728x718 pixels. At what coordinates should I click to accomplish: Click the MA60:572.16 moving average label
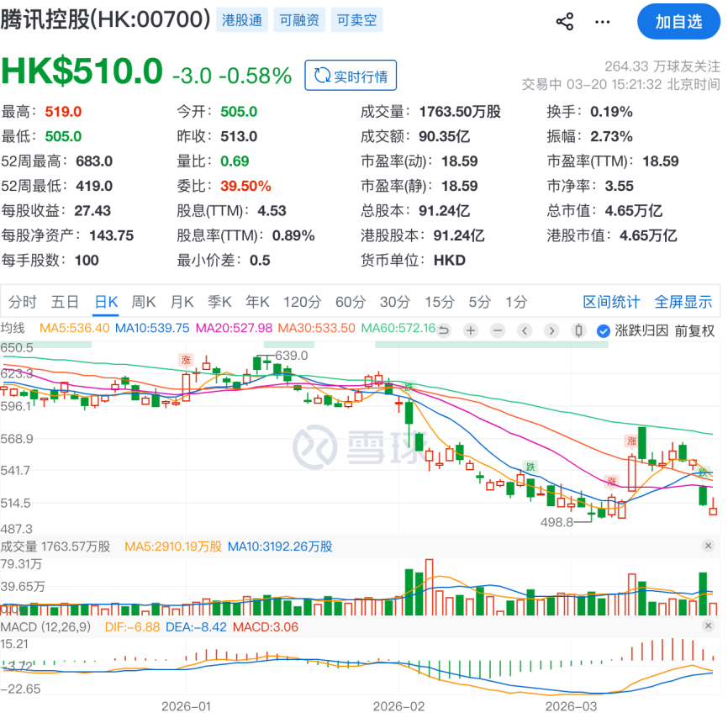[398, 328]
